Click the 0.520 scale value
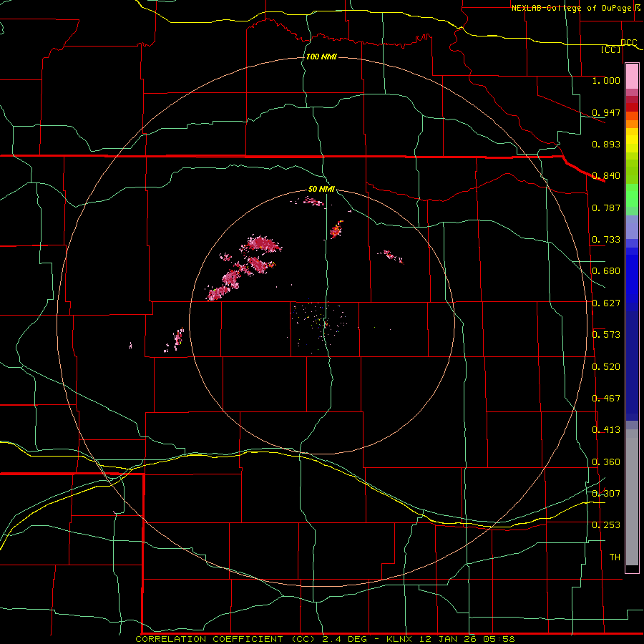 pyautogui.click(x=606, y=367)
